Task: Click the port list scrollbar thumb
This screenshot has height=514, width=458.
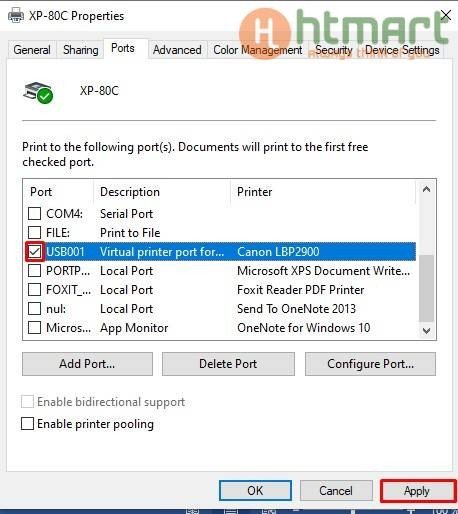Action: 426,288
